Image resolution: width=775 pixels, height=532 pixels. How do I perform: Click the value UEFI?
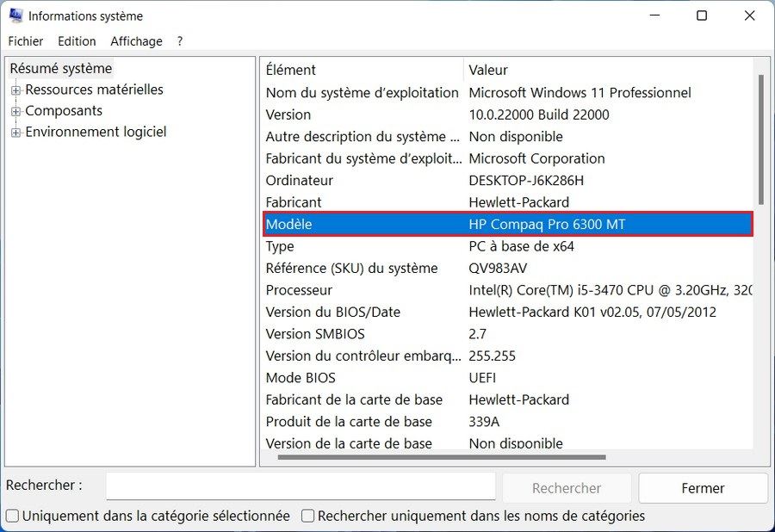(482, 378)
